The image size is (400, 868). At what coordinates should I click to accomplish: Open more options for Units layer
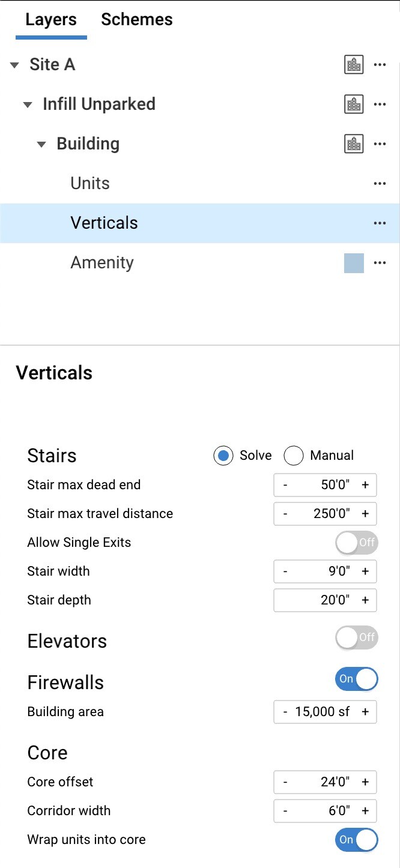[x=380, y=183]
